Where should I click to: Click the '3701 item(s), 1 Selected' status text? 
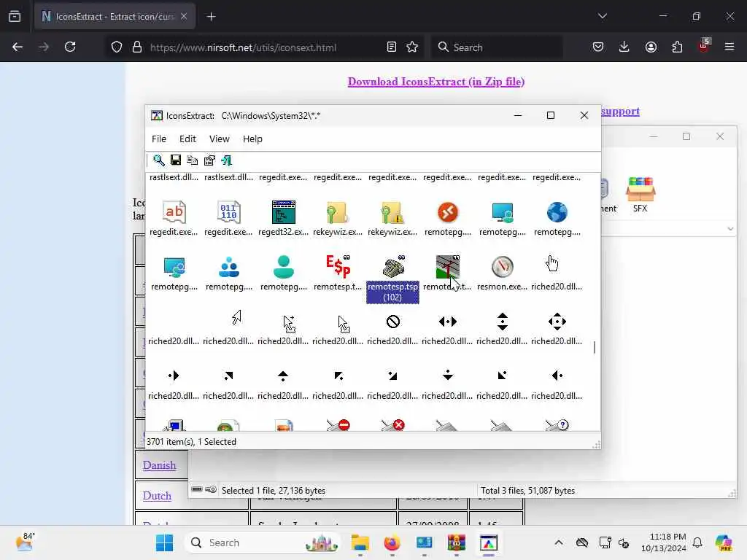click(x=192, y=442)
